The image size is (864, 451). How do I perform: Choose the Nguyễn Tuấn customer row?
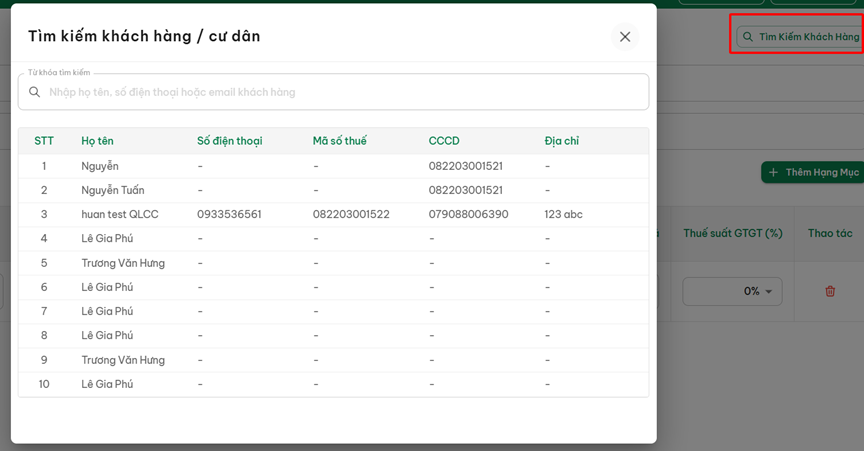pos(113,190)
